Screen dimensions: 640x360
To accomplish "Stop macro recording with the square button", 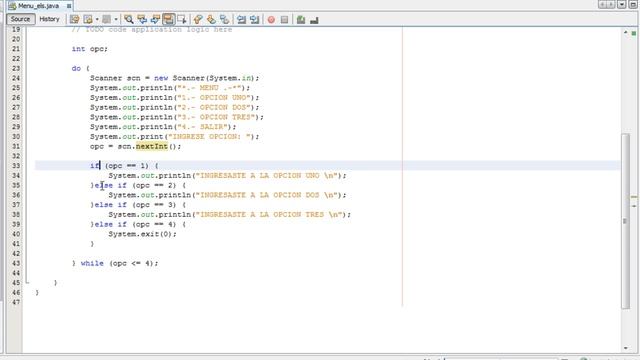I will point(284,20).
